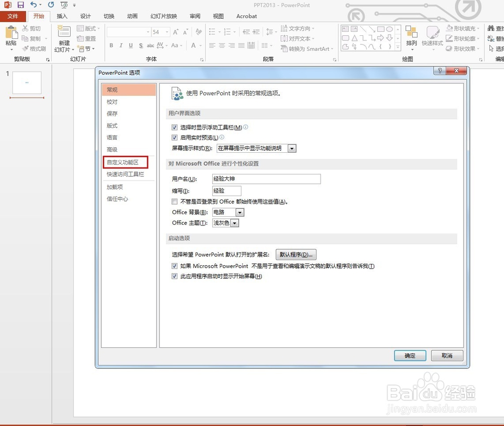
Task: Select the 格式刷 (Format Painter) icon
Action: 34,49
